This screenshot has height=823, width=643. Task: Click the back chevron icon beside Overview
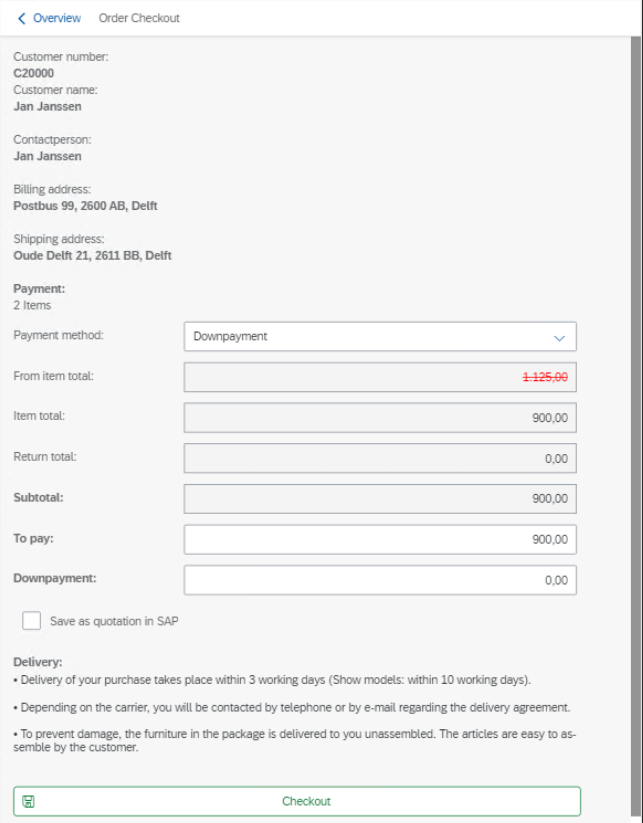tap(22, 18)
